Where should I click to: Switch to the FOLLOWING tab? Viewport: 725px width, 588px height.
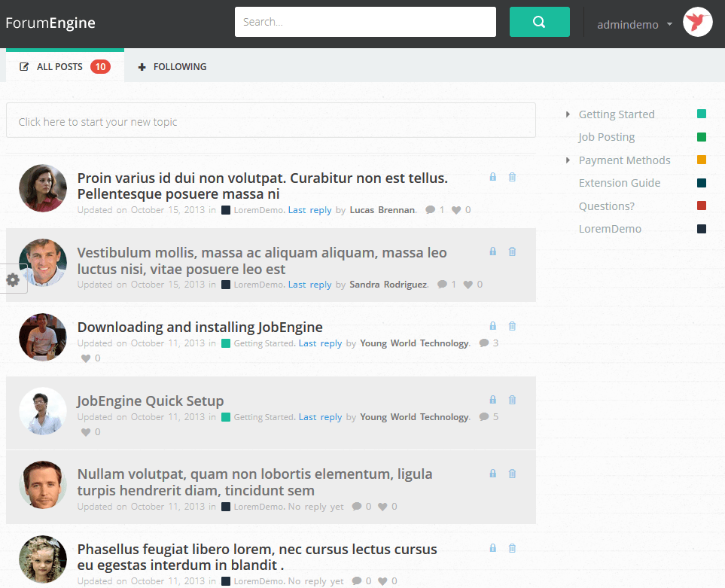pos(172,66)
